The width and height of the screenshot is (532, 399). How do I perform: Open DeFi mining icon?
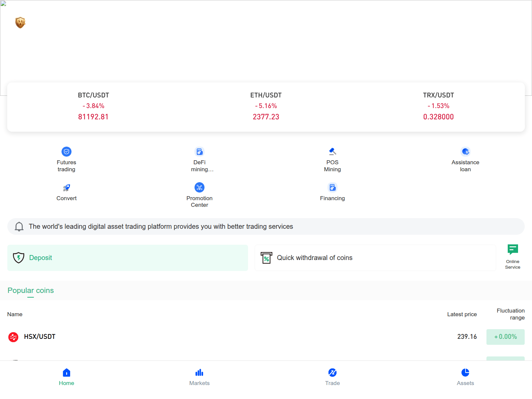(x=199, y=152)
